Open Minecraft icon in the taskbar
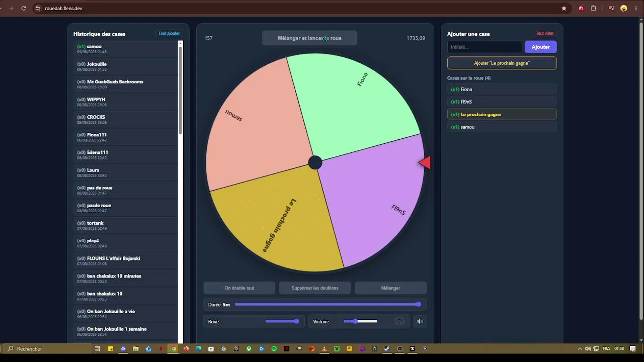The image size is (644, 362). pos(337,348)
